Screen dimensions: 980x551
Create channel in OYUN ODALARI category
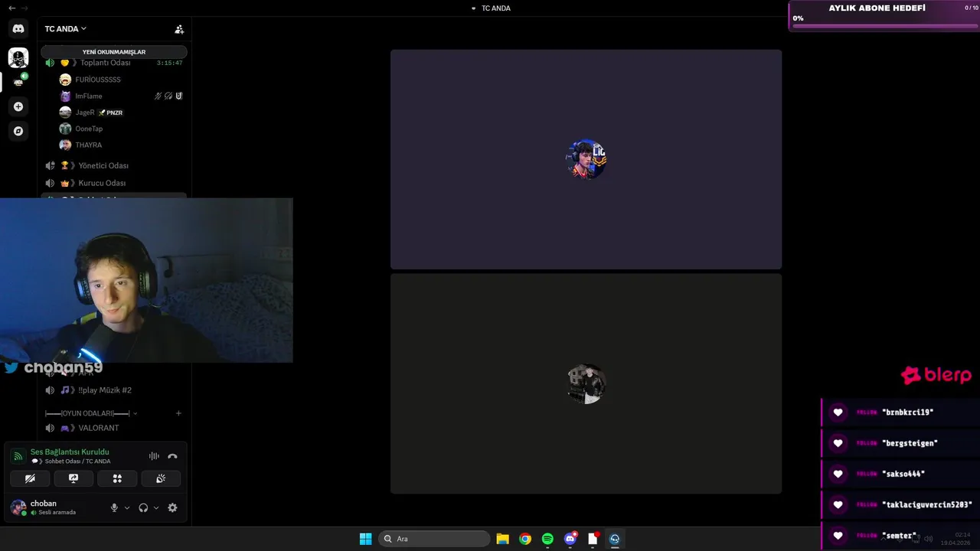tap(178, 413)
